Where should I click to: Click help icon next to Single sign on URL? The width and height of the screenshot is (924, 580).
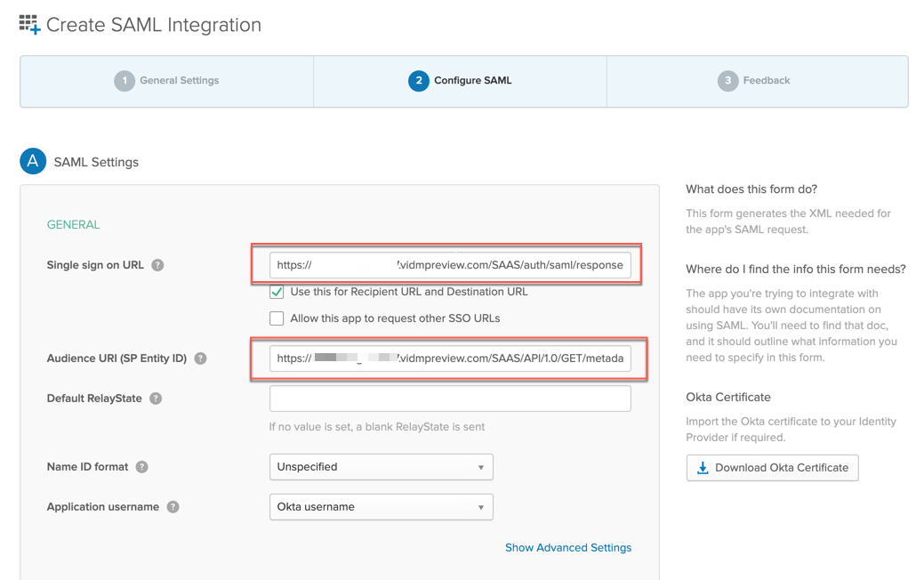tap(157, 265)
